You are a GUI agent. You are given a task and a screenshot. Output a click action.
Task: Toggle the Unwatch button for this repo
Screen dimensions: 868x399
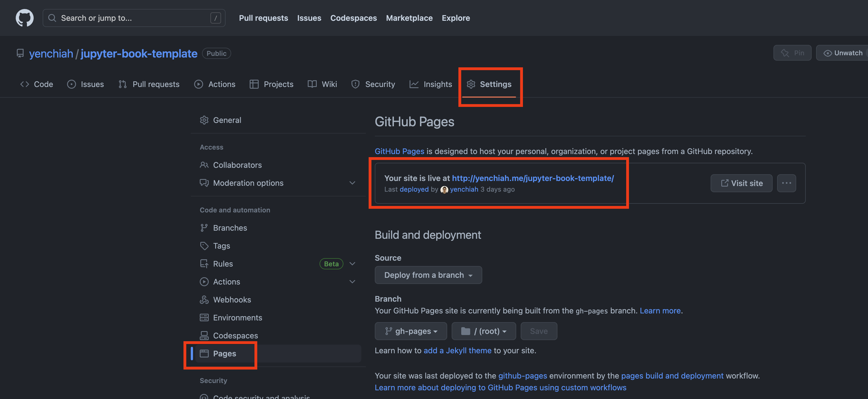click(842, 52)
